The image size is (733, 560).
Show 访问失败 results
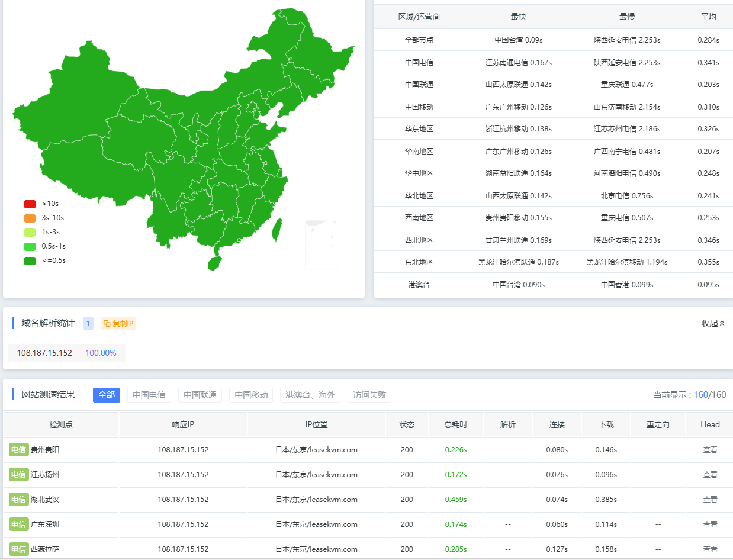point(369,395)
